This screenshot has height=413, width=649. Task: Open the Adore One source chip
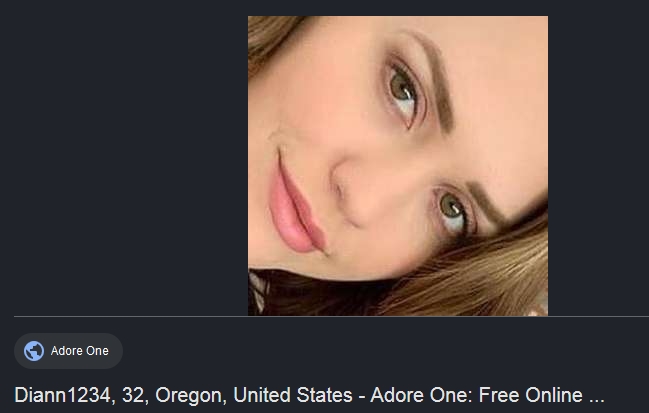coord(68,351)
